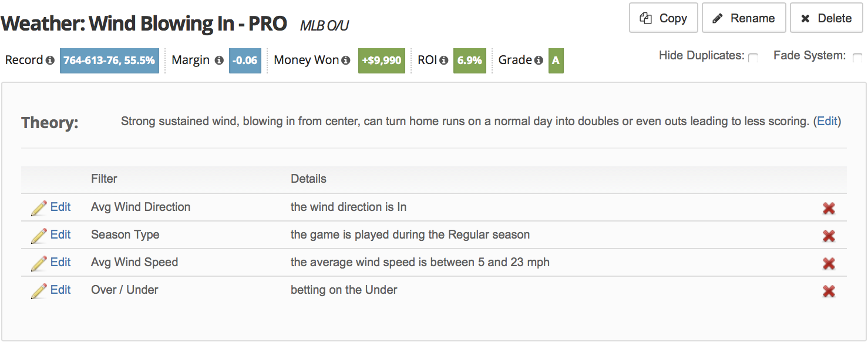Rename the Wind Blowing In system

[743, 18]
